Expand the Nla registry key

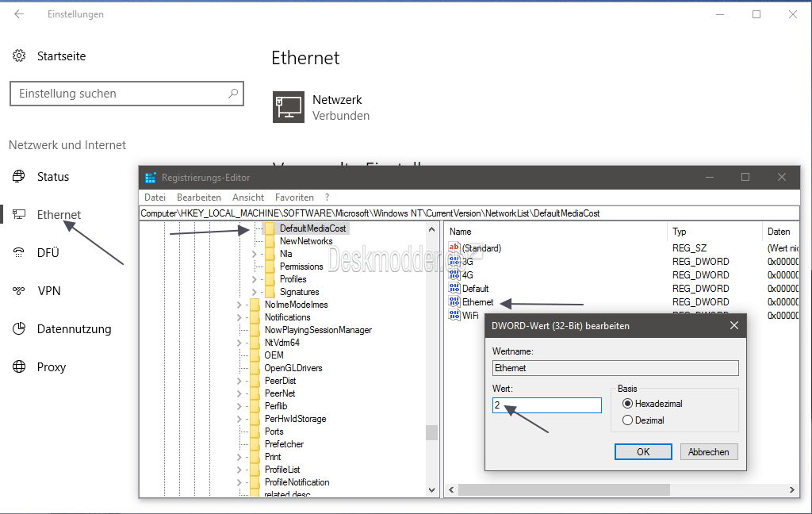pos(255,254)
